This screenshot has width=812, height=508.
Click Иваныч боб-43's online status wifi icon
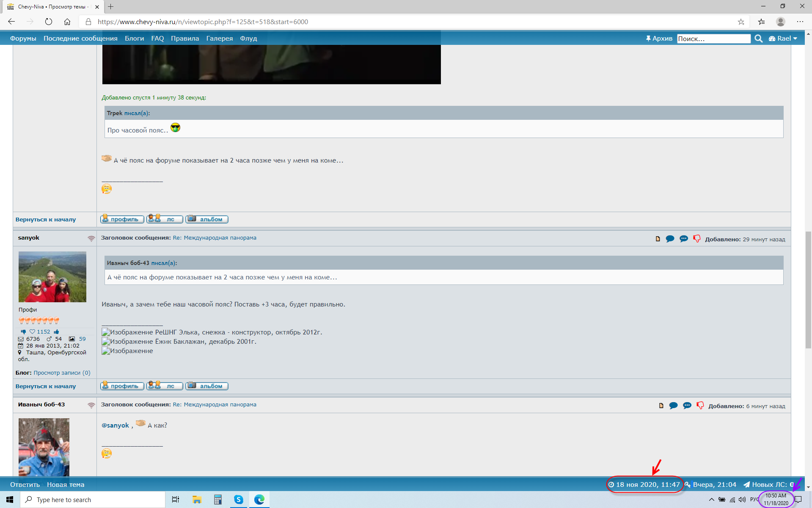coord(91,405)
